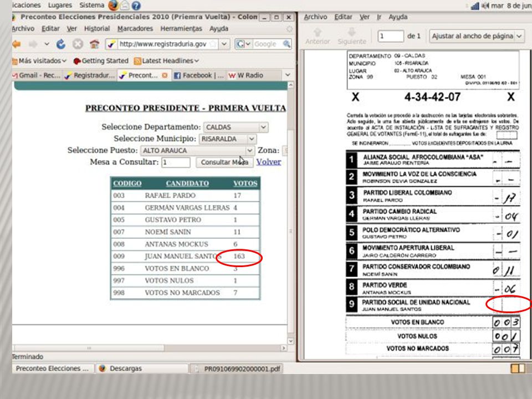
Task: Go to Firefox home page
Action: tap(94, 44)
